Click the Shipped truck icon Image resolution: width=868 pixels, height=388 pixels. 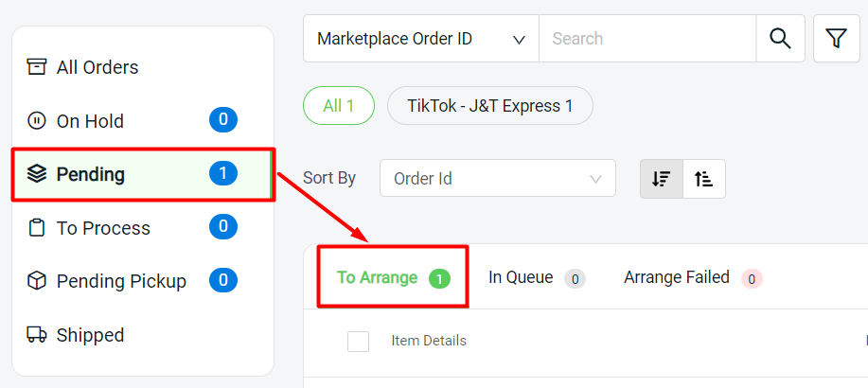(37, 334)
